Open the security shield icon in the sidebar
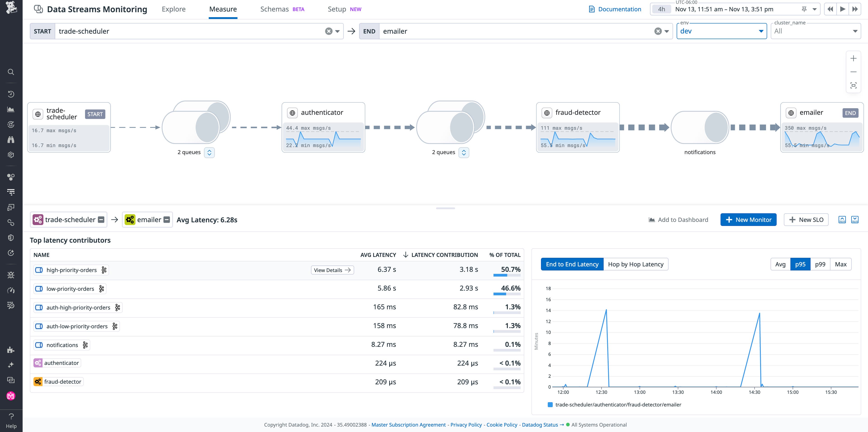The height and width of the screenshot is (432, 868). click(11, 237)
